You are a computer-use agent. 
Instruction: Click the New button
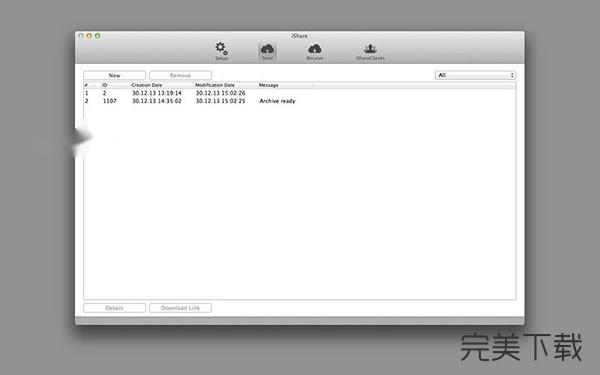pyautogui.click(x=114, y=75)
